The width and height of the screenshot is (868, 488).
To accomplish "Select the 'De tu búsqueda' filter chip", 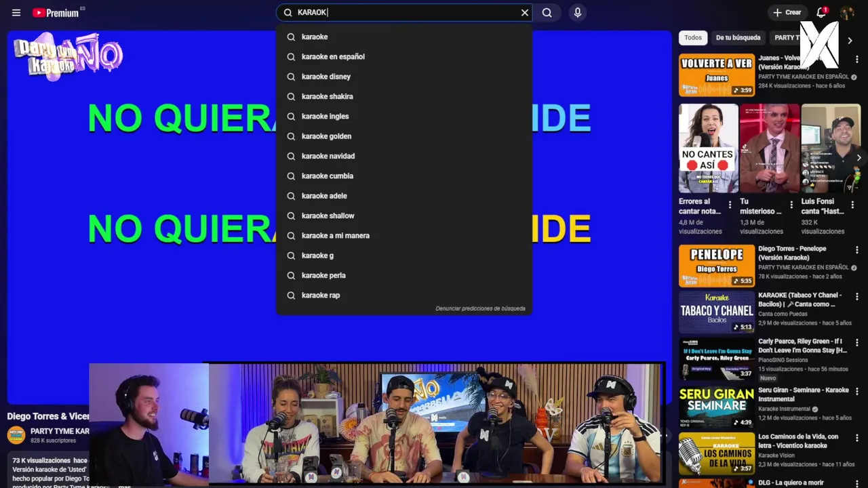I will point(738,38).
